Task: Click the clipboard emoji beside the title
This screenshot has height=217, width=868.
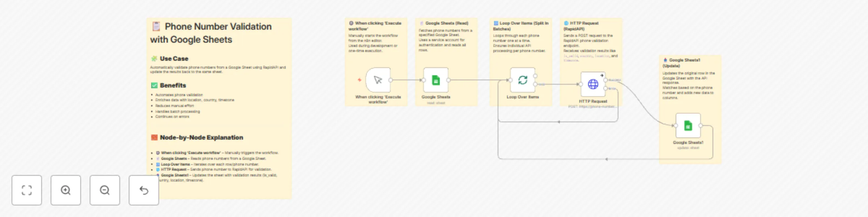Action: [x=156, y=26]
